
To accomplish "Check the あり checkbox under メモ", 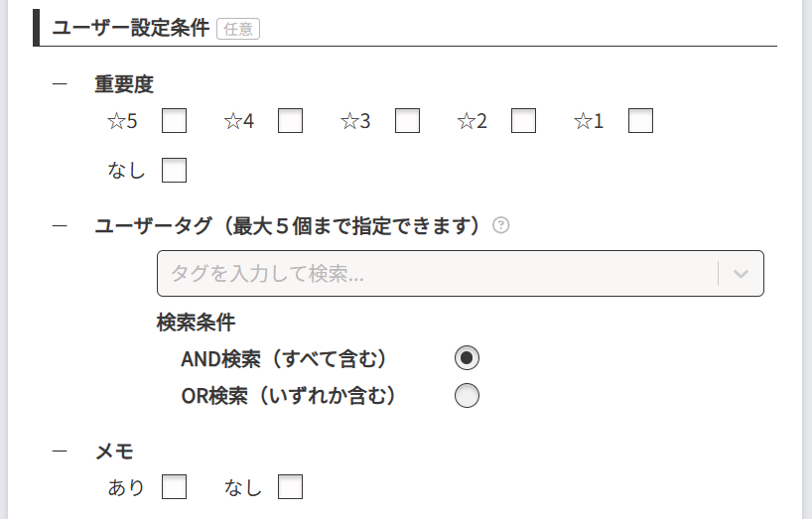I will (x=174, y=487).
